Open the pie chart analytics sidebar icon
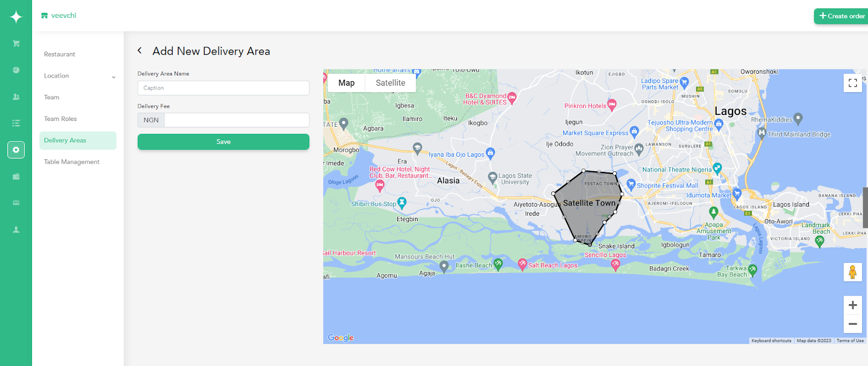Image resolution: width=868 pixels, height=366 pixels. click(16, 70)
